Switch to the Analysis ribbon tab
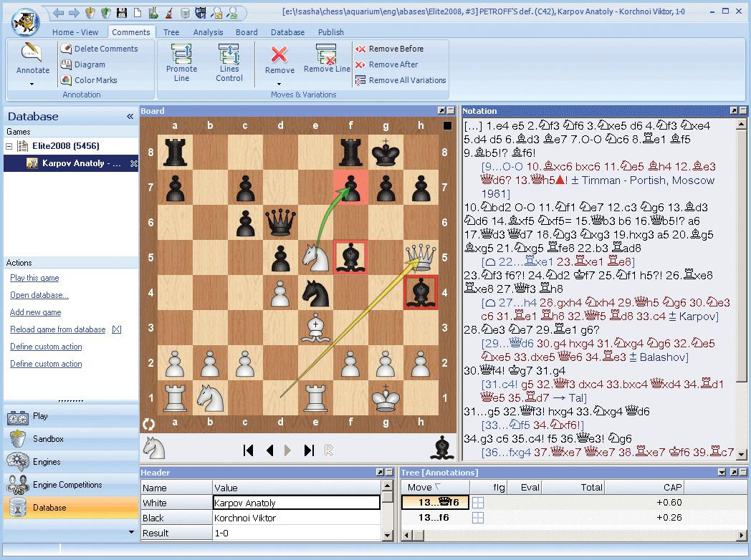This screenshot has width=751, height=560. 208,32
